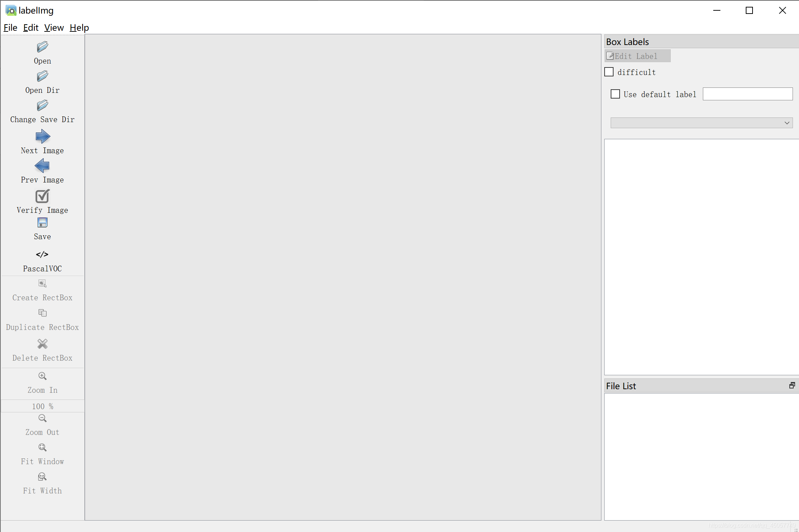The width and height of the screenshot is (799, 532).
Task: Click the Prev Image arrow icon
Action: pyautogui.click(x=42, y=166)
